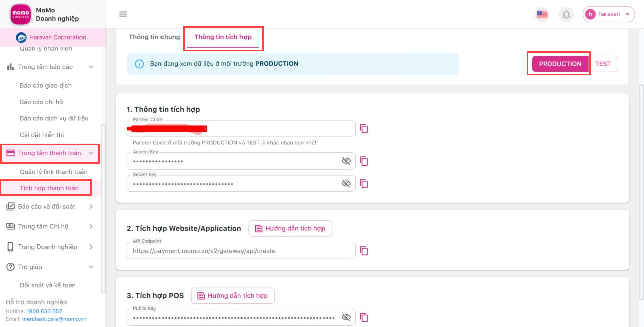Open the haravan account dropdown
644x327 pixels.
(609, 14)
